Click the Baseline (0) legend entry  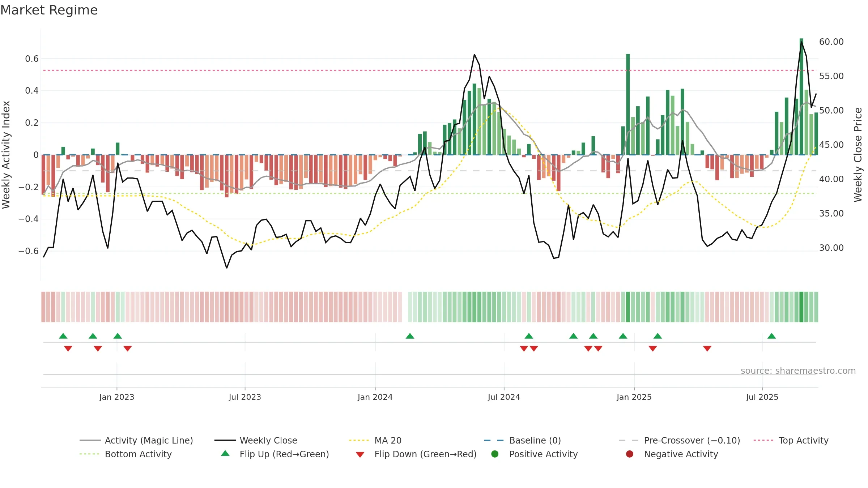click(x=522, y=440)
